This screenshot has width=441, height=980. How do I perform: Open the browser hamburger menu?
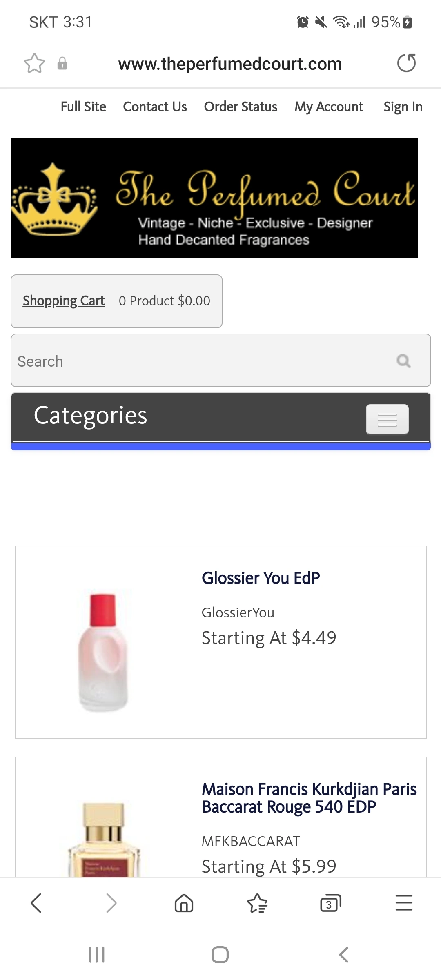404,903
